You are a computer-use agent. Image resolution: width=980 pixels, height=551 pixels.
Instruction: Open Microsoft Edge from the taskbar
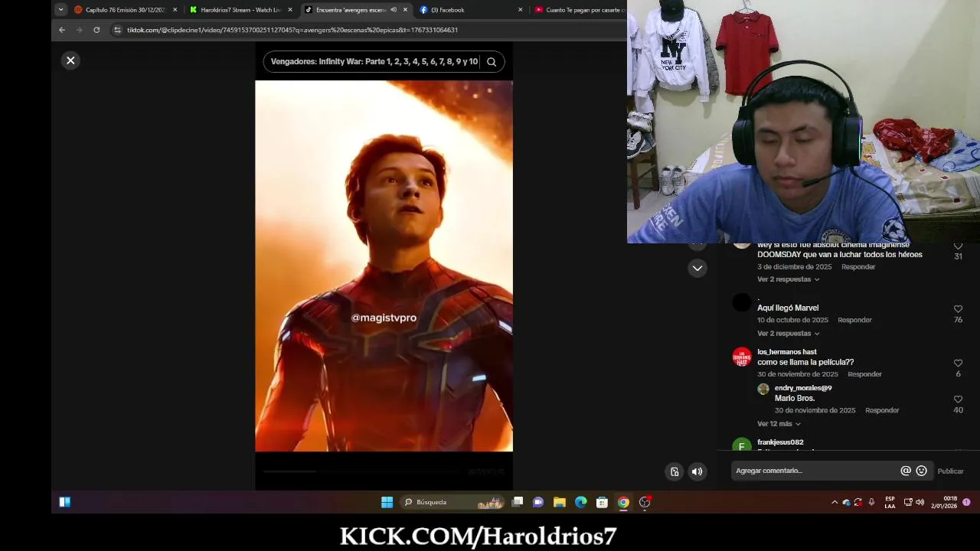[x=581, y=502]
